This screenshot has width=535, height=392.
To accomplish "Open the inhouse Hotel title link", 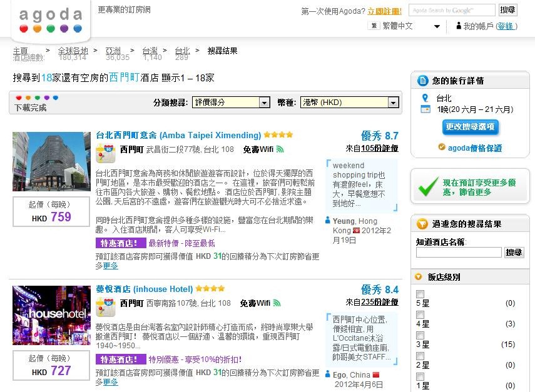I will (x=145, y=289).
